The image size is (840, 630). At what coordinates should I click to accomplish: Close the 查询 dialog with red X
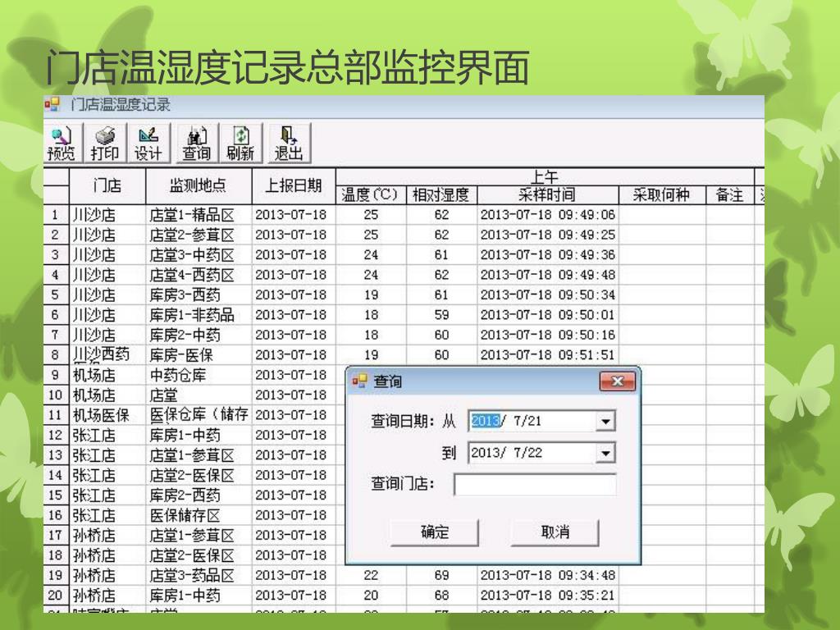coord(617,381)
